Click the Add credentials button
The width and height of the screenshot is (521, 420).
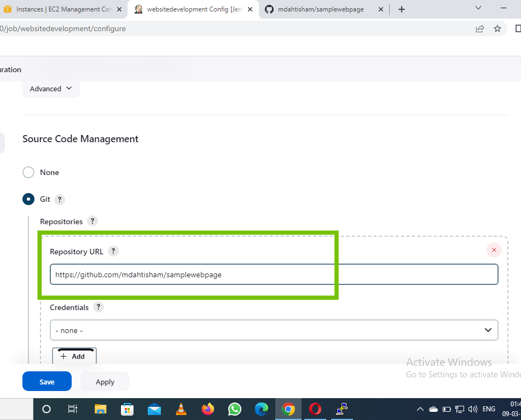click(x=74, y=356)
